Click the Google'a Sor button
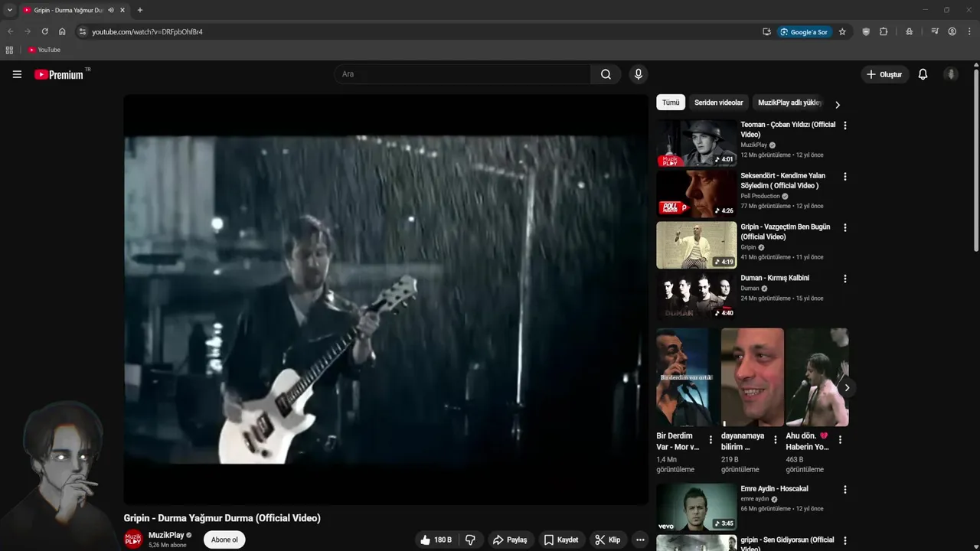The width and height of the screenshot is (980, 551). [804, 31]
